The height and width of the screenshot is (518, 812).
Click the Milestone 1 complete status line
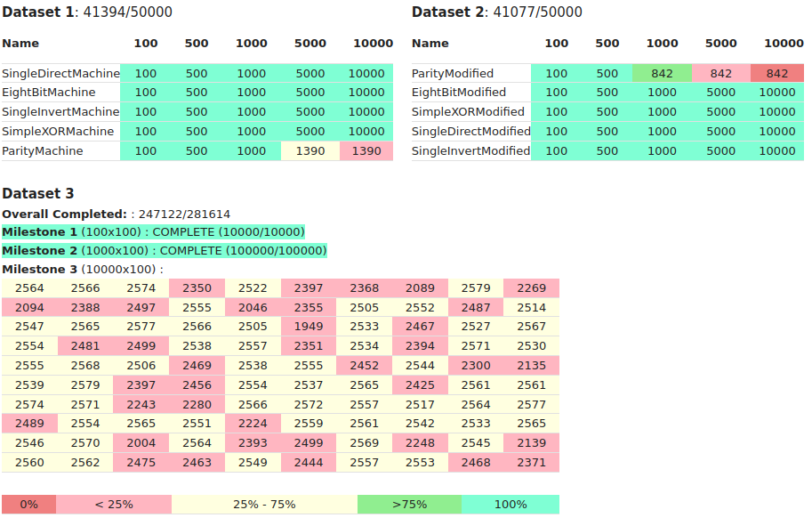click(x=153, y=232)
